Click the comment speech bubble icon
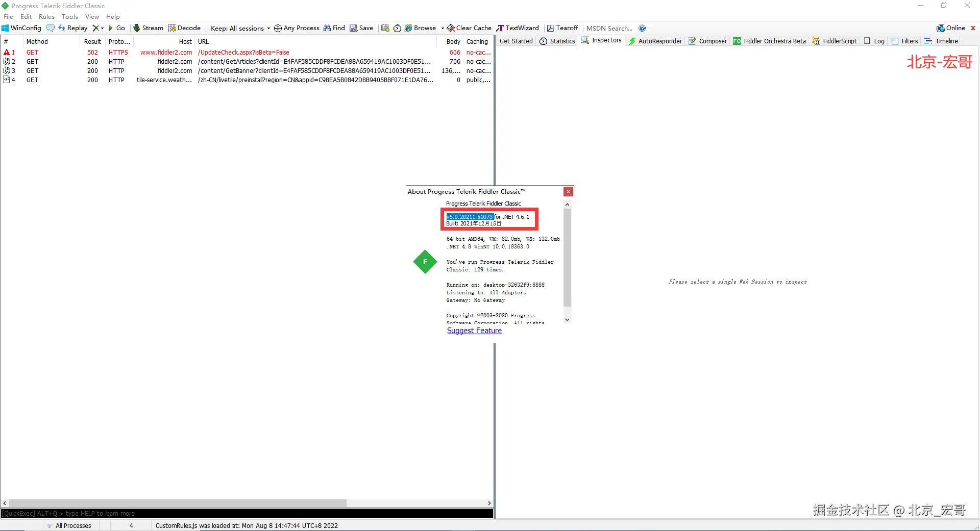This screenshot has width=980, height=531. [51, 28]
